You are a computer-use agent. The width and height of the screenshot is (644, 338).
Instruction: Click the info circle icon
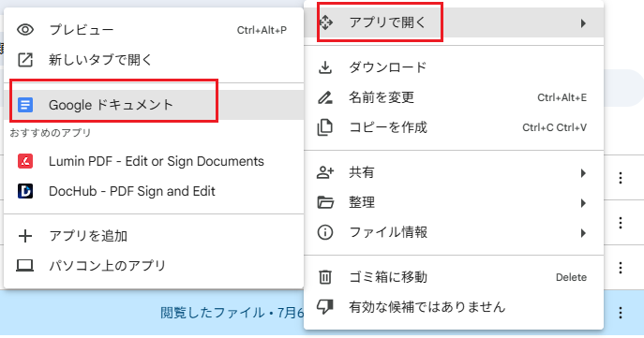(325, 232)
